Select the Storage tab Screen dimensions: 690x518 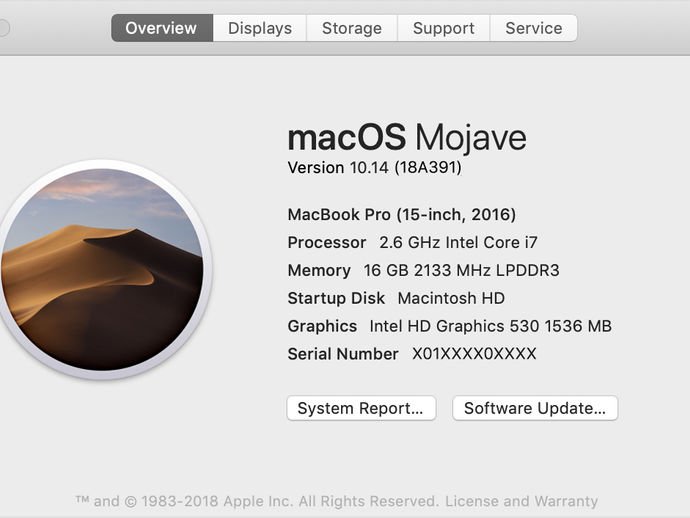[352, 28]
